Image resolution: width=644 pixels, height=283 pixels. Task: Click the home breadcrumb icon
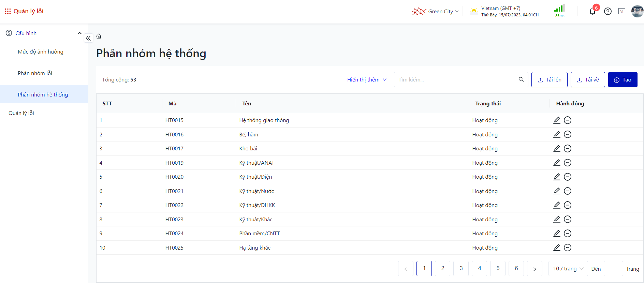(x=99, y=36)
